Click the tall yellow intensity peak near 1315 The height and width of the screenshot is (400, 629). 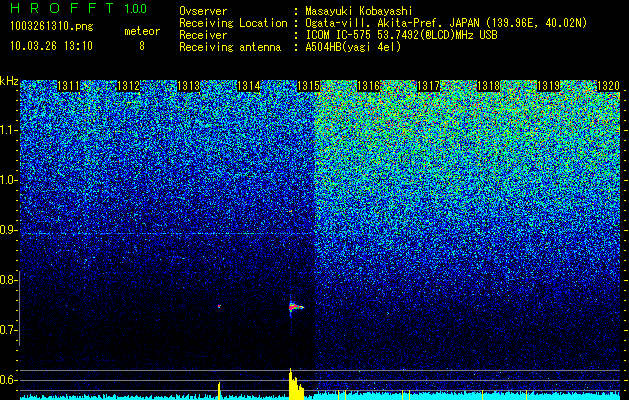coord(295,384)
